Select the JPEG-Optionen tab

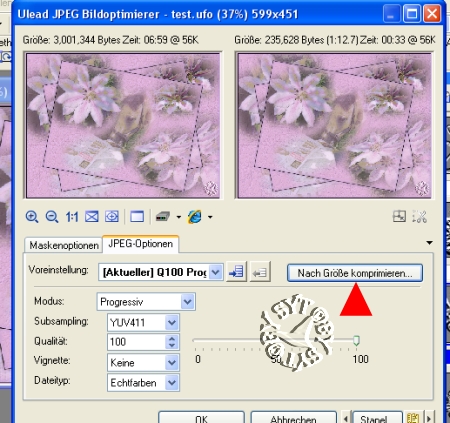click(141, 244)
